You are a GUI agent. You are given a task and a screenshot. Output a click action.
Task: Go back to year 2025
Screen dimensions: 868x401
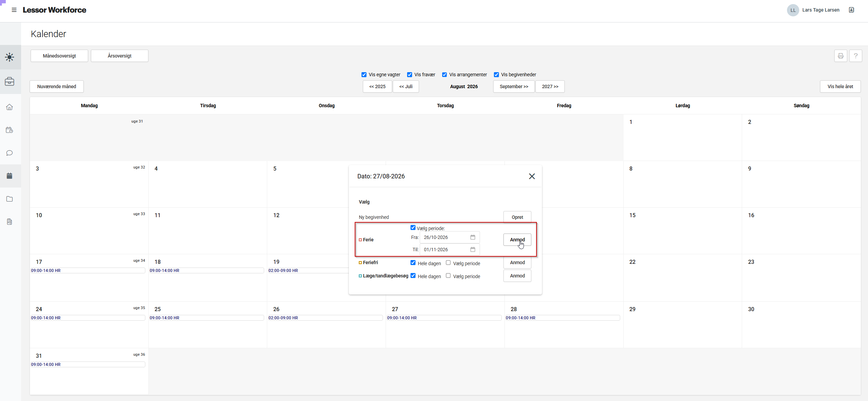[x=377, y=86]
